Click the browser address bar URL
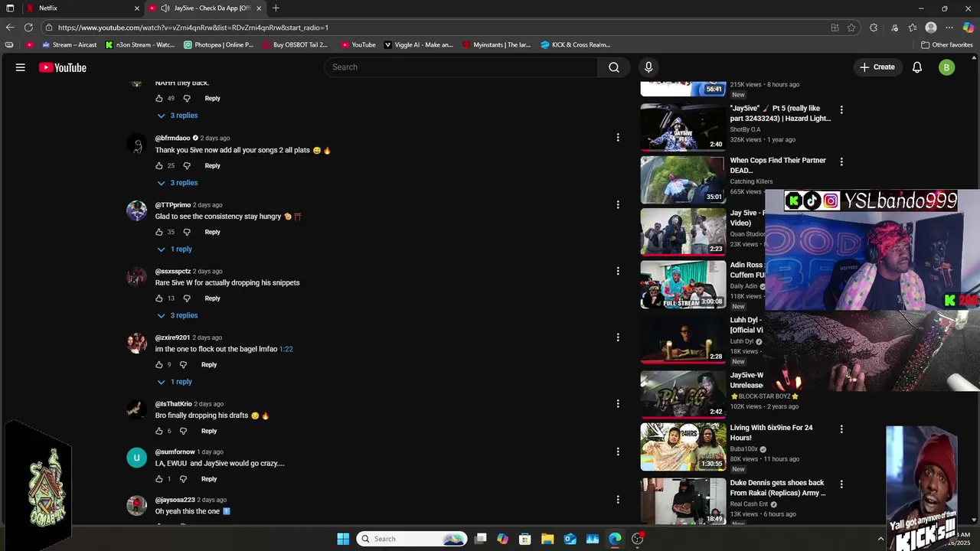Image resolution: width=980 pixels, height=551 pixels. [193, 28]
